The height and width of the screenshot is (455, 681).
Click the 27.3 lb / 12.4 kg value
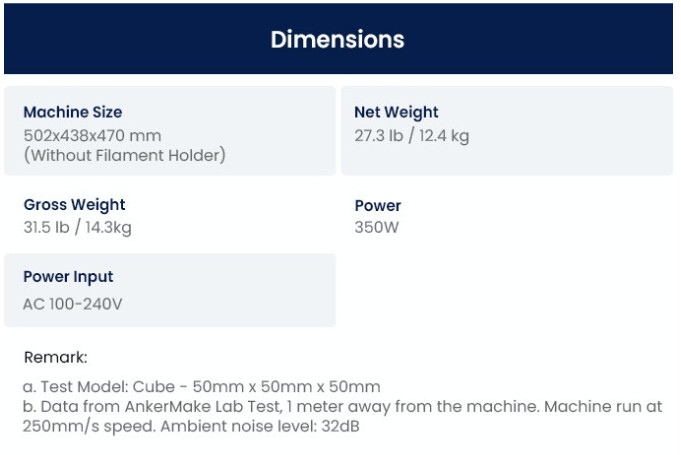(411, 135)
